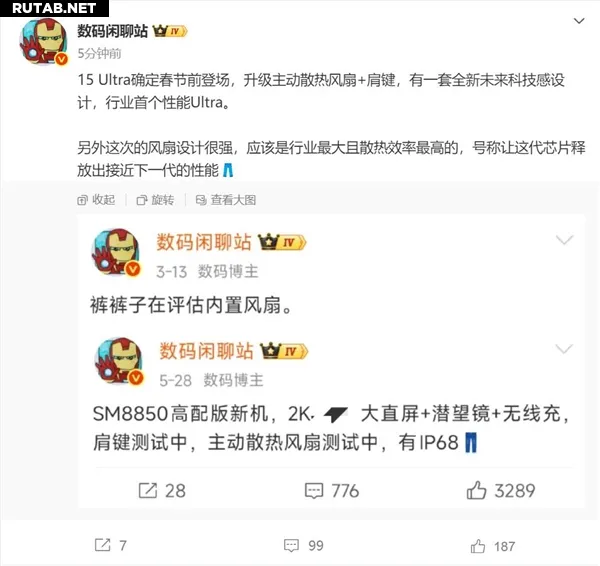This screenshot has width=600, height=566.
Task: Rotate the image with 旋转
Action: (x=155, y=200)
